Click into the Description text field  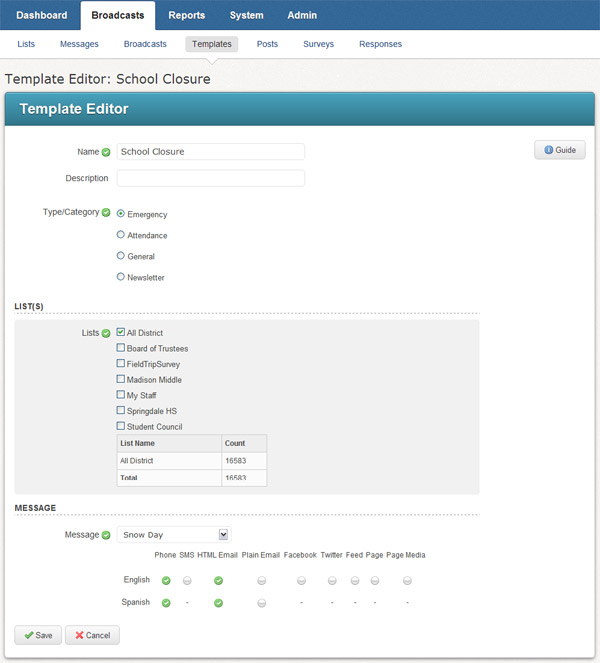point(210,178)
